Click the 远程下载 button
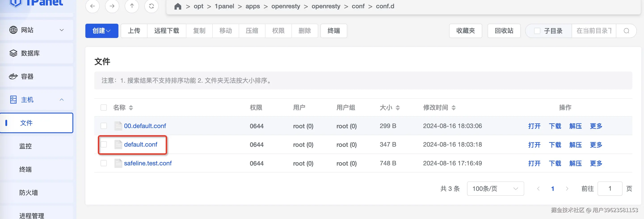This screenshot has width=644, height=219. [166, 31]
